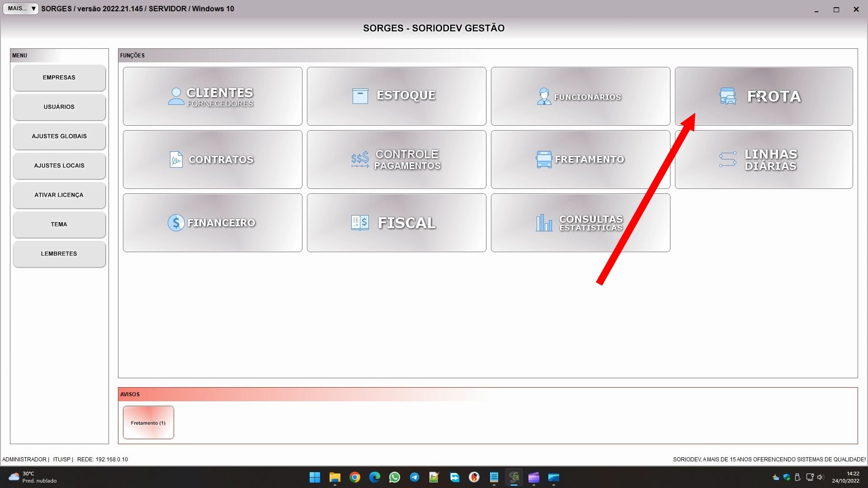Open the FISCAL function tile
868x488 pixels.
click(396, 223)
